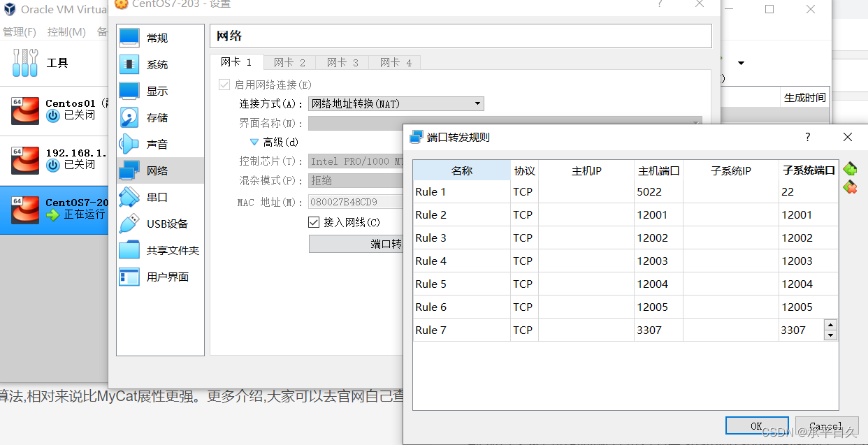Image resolution: width=868 pixels, height=445 pixels.
Task: Select the Rule 3 name cell
Action: (462, 238)
